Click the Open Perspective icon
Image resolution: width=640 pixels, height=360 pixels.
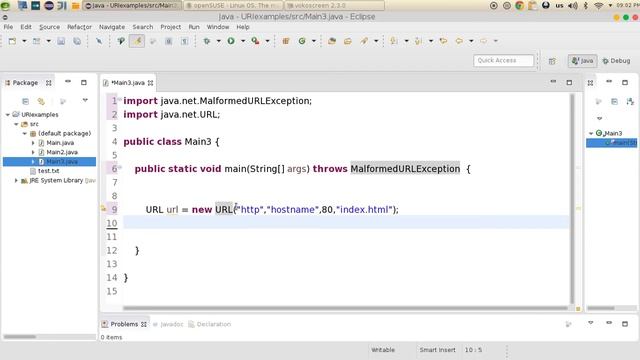point(552,61)
